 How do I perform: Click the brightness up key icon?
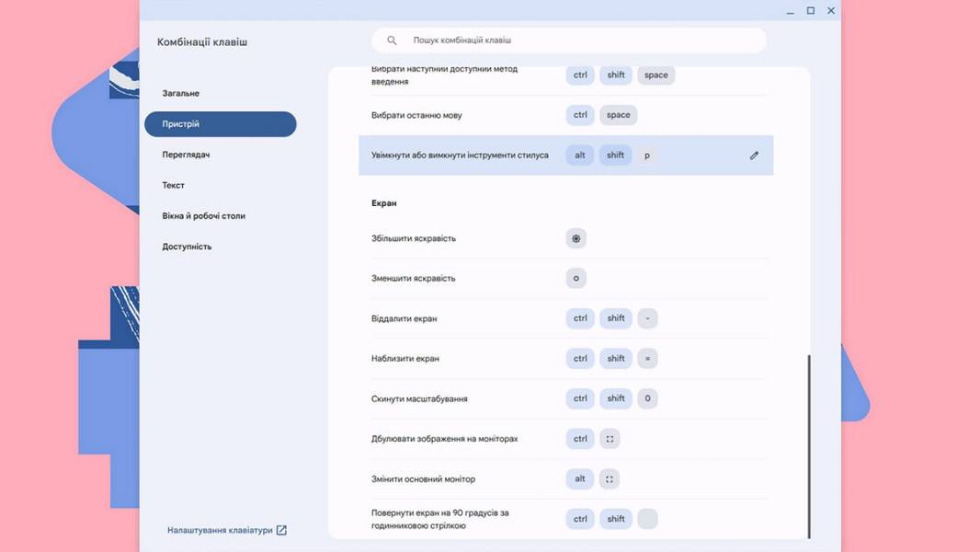click(x=575, y=238)
